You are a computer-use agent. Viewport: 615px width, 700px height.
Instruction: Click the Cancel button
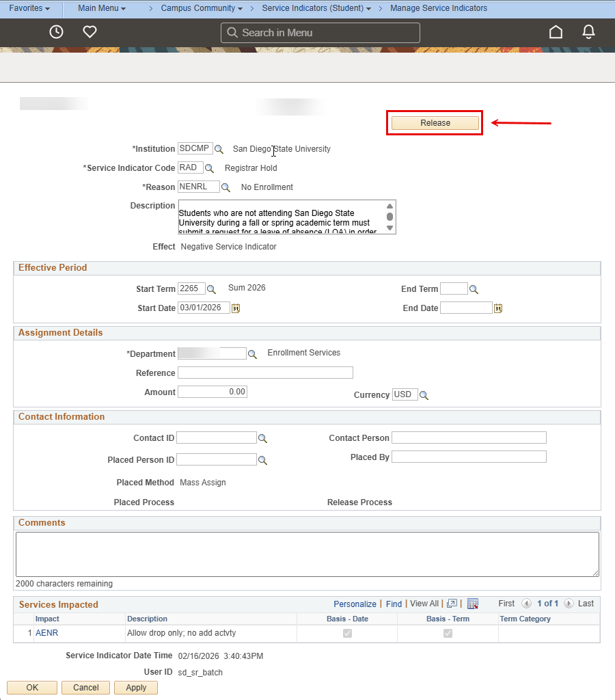(85, 688)
